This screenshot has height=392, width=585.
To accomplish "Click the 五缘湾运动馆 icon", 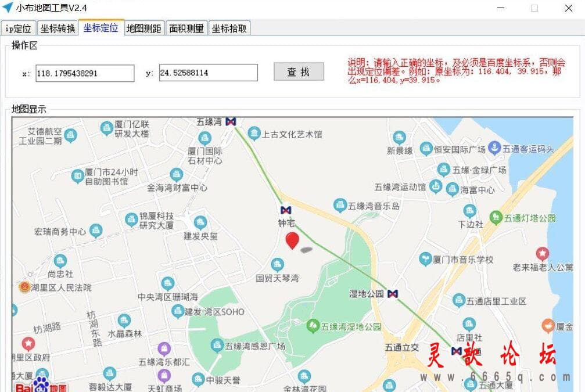I will pos(435,186).
